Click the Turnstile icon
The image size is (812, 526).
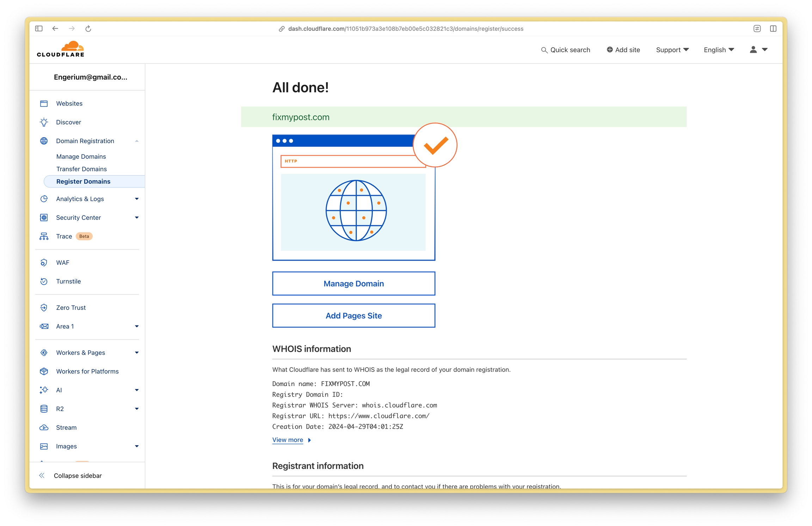click(x=44, y=281)
